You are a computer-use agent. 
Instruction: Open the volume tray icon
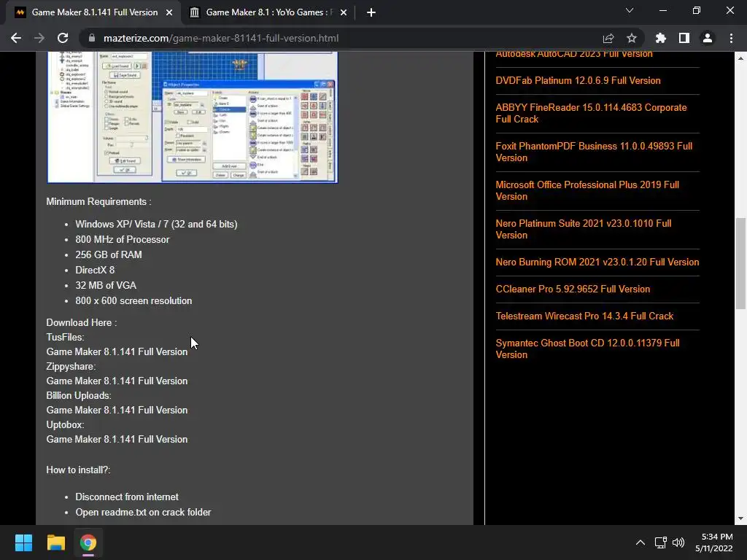tap(678, 542)
